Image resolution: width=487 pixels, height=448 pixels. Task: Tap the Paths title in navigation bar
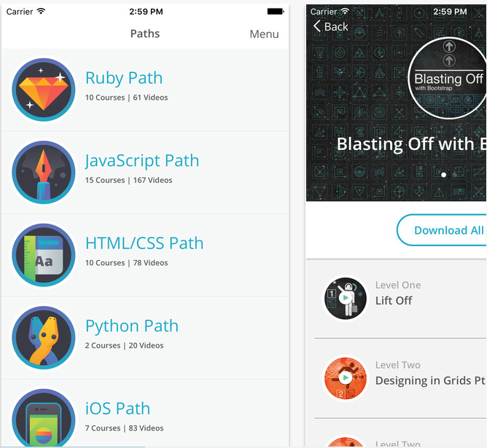coord(145,34)
